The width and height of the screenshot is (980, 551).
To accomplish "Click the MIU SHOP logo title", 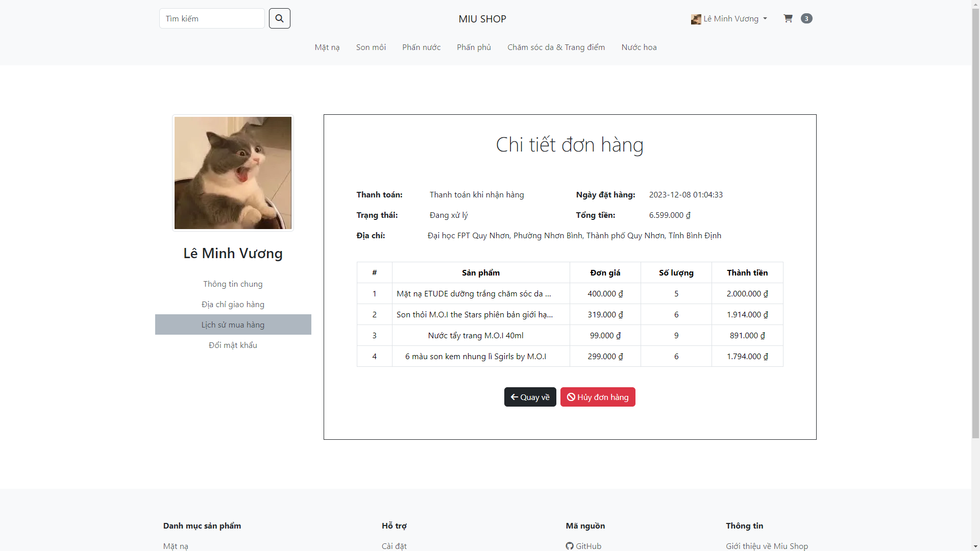I will tap(482, 19).
